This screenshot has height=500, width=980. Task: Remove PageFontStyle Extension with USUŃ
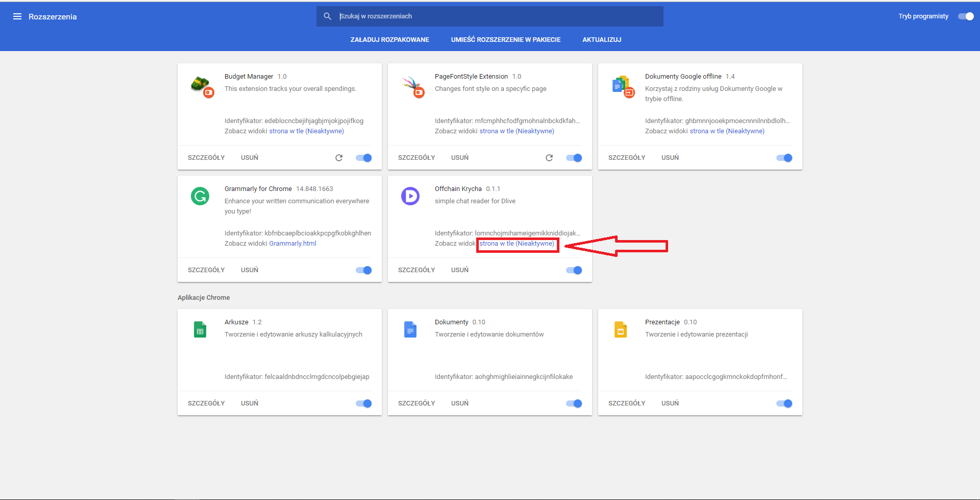click(460, 158)
